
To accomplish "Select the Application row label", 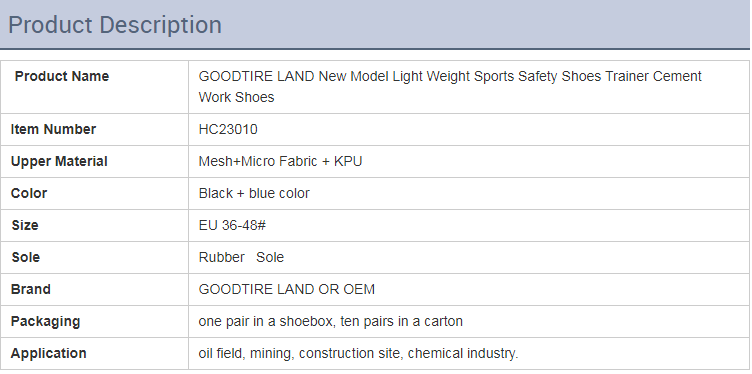I will (48, 354).
